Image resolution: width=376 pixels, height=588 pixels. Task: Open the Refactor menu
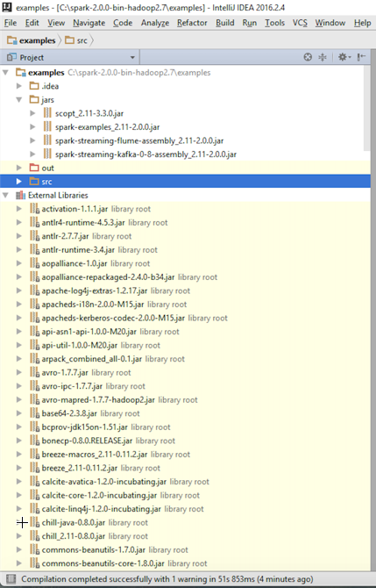[192, 23]
